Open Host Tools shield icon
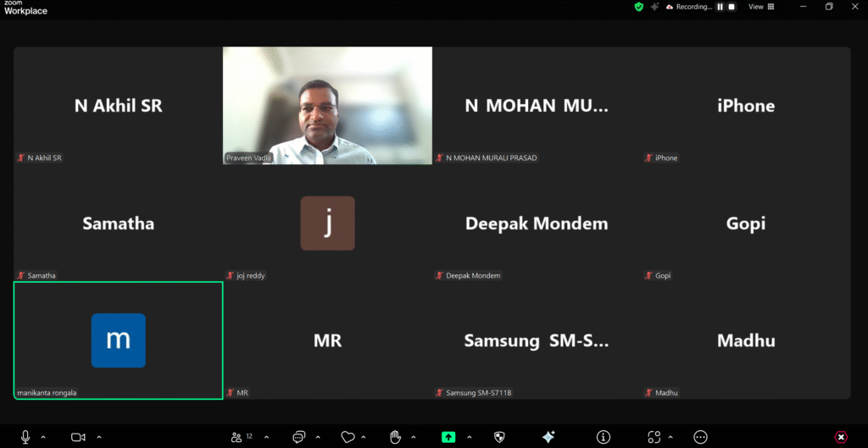 pos(499,437)
